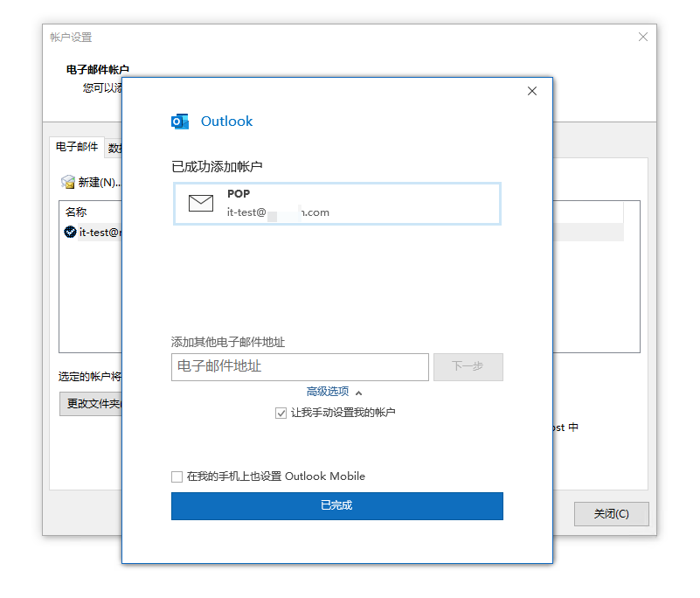Click the 下一步 button
700x598 pixels.
pyautogui.click(x=468, y=366)
